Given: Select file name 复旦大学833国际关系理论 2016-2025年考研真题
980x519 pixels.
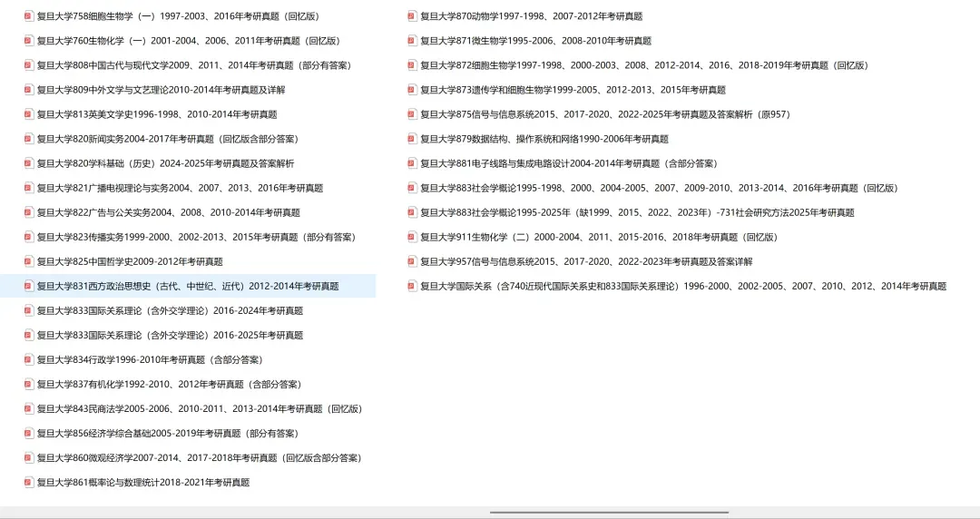Looking at the screenshot, I should point(170,335).
